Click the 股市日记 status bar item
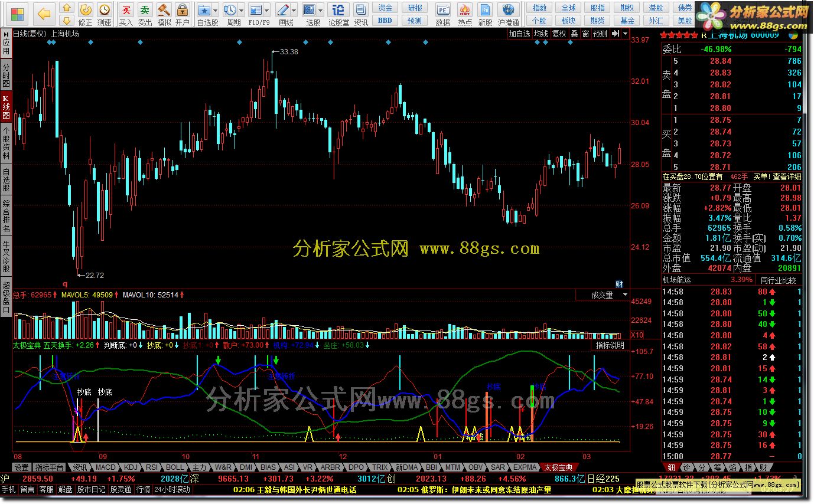The width and height of the screenshot is (814, 504). tap(91, 489)
